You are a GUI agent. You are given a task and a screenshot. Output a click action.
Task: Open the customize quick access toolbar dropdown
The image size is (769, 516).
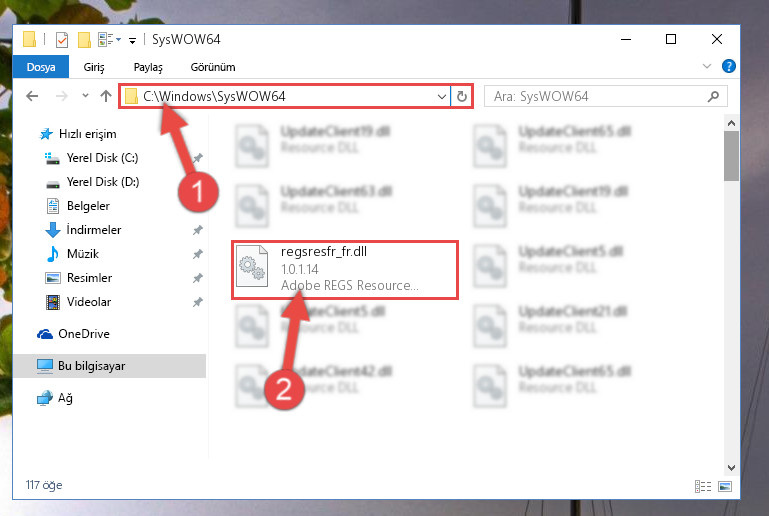132,40
